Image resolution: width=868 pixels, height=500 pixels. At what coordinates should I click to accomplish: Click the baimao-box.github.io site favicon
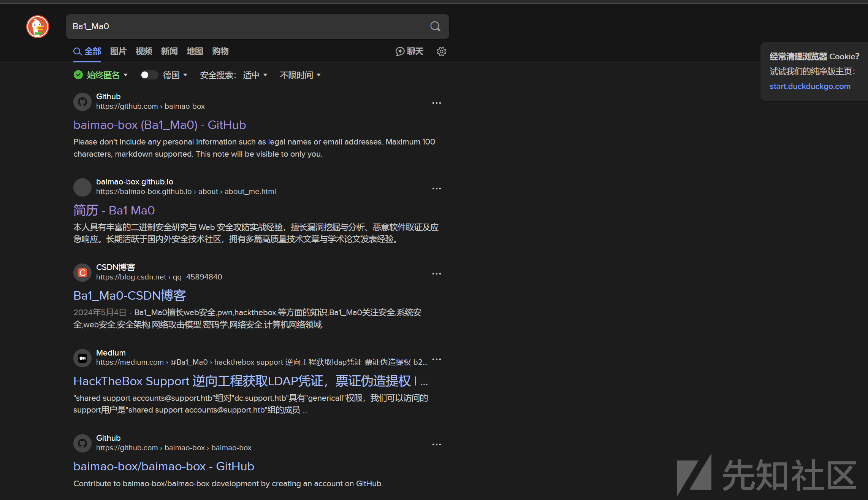(x=82, y=187)
